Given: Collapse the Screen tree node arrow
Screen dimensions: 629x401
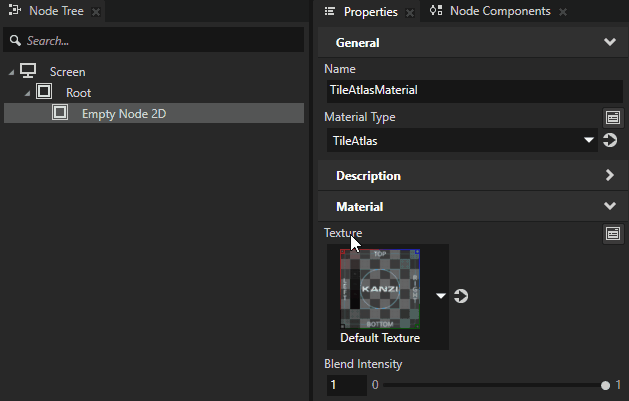Looking at the screenshot, I should pos(11,73).
